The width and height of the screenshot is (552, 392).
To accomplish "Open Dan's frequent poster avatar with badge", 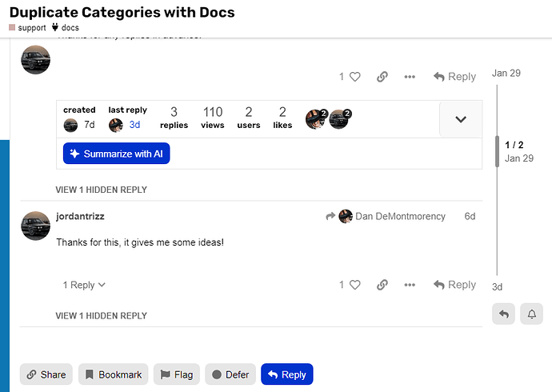I will click(316, 119).
